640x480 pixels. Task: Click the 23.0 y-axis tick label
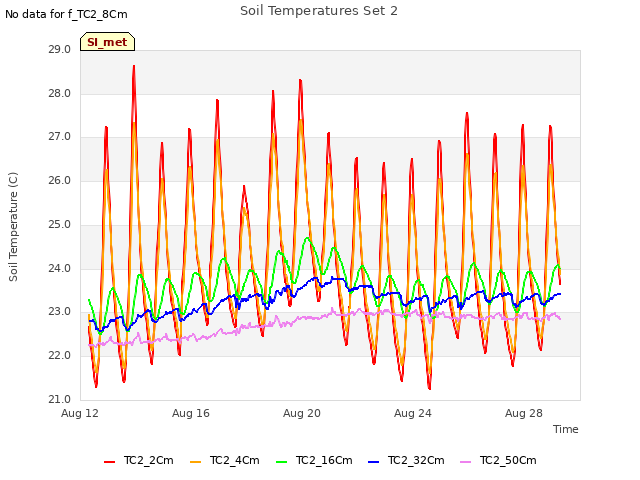[x=60, y=312]
